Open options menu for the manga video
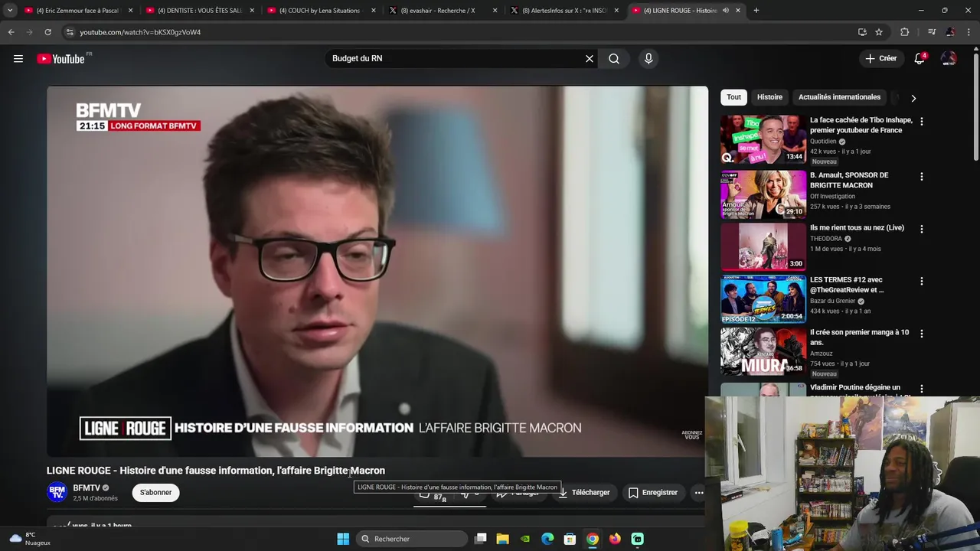The image size is (980, 551). coord(921,334)
